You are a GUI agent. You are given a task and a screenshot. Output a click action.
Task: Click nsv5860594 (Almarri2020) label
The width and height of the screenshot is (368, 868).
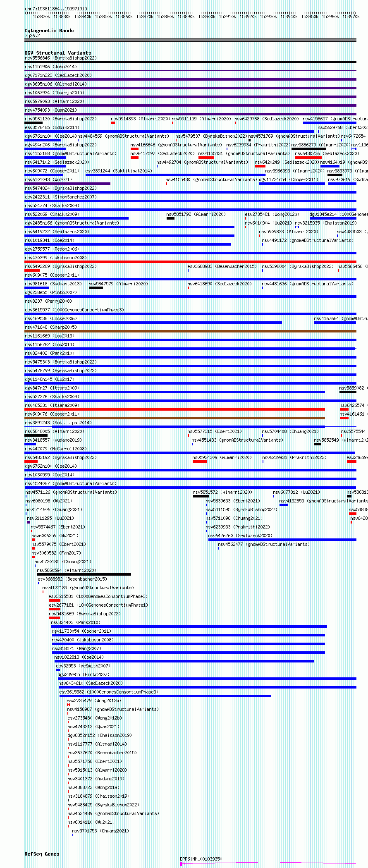[67, 570]
